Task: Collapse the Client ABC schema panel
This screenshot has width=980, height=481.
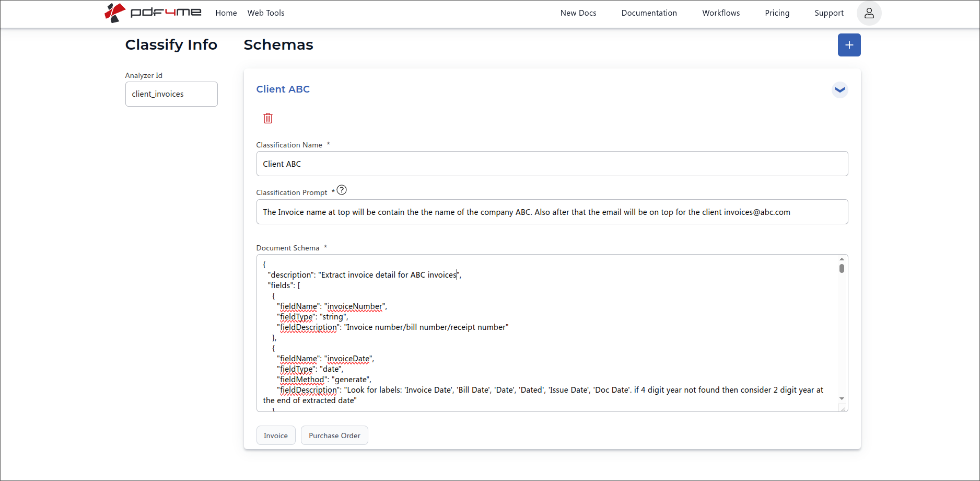Action: click(x=839, y=89)
